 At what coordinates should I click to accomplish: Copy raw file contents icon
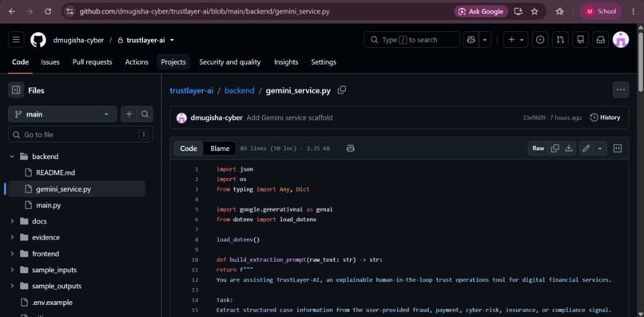555,149
